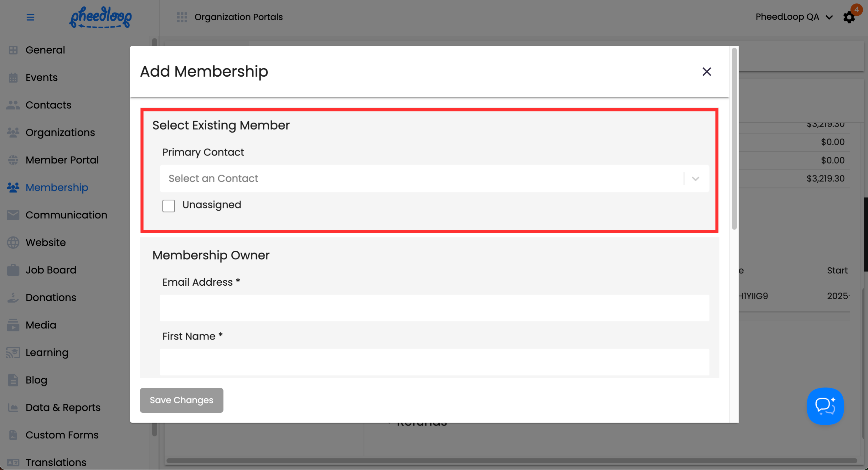Open the Donations sidebar item
The width and height of the screenshot is (868, 470).
pyautogui.click(x=51, y=298)
